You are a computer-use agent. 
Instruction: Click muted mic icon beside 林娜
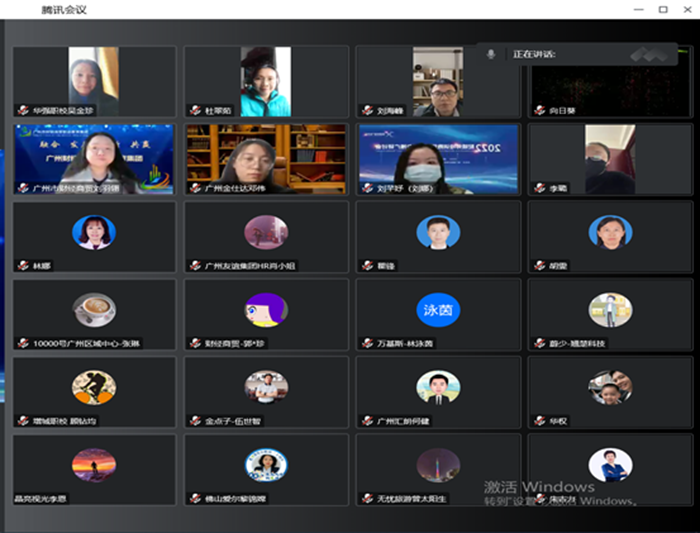tap(23, 266)
